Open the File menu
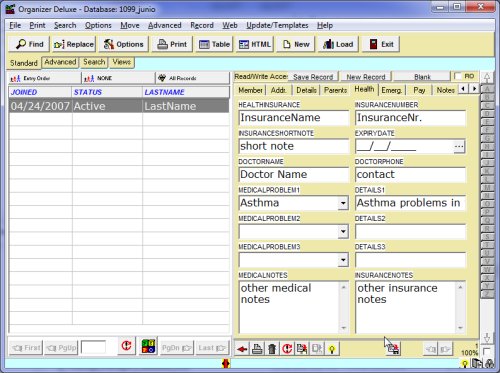This screenshot has height=373, width=500. click(x=15, y=25)
